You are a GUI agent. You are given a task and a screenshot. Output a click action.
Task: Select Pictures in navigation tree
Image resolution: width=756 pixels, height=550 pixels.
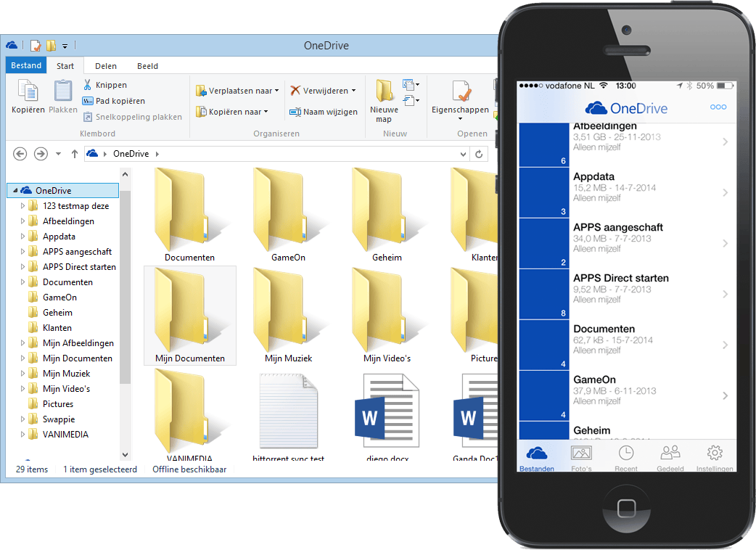pos(58,404)
